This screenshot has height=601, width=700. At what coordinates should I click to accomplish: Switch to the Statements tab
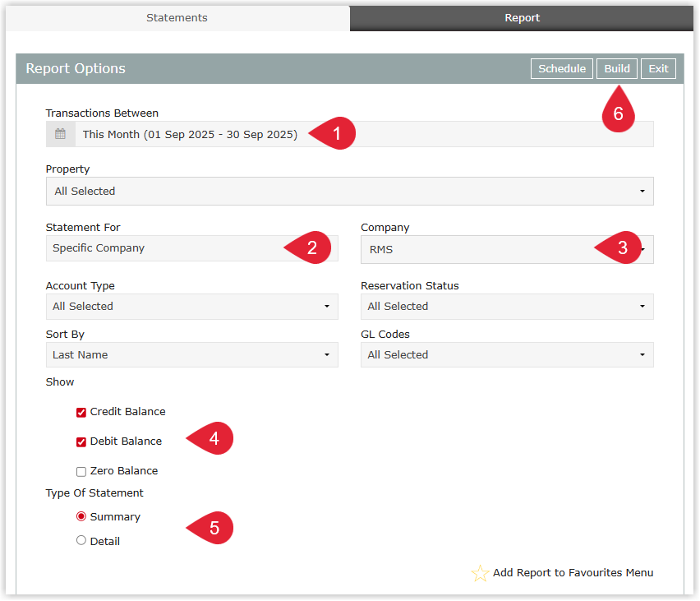click(177, 18)
